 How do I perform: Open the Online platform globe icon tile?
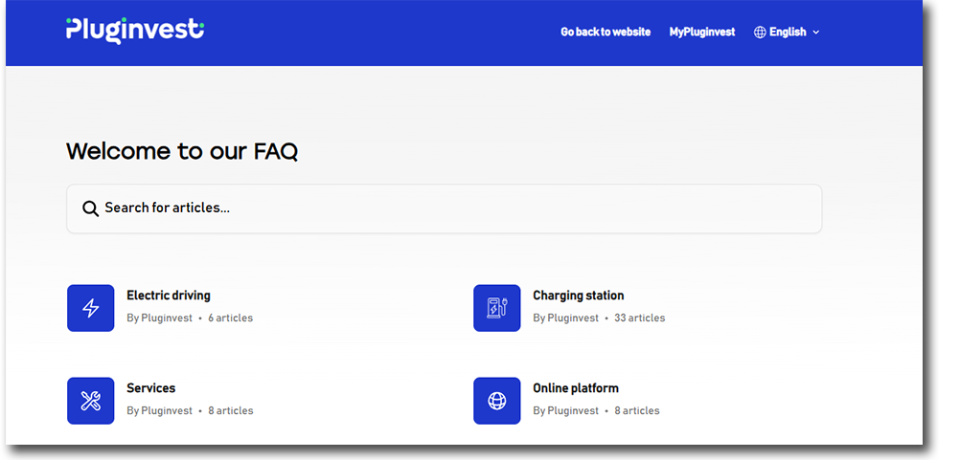coord(497,401)
